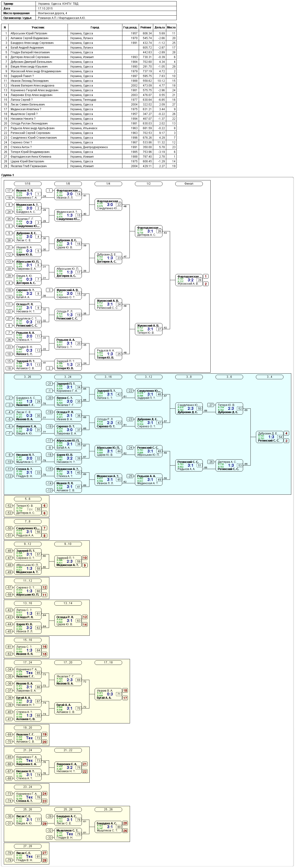Screen dimensions: 296x868
Task: Select the Жуковский Александр Владимирович row
Action: pos(89,71)
